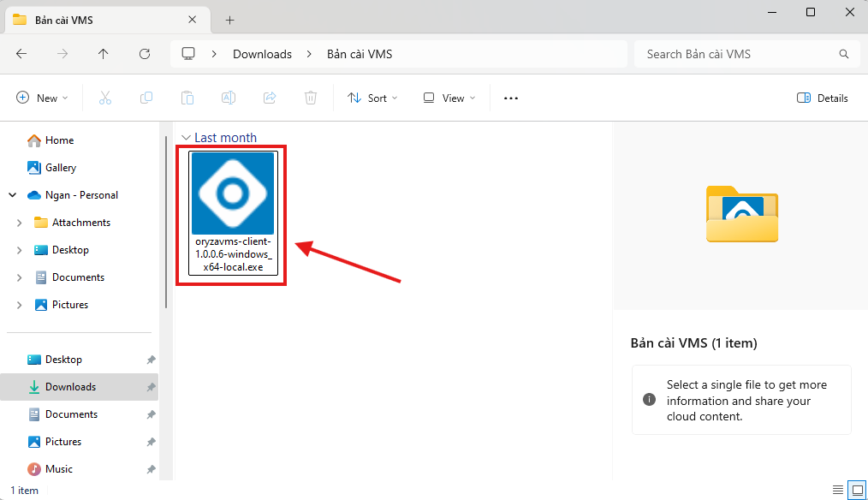
Task: Collapse the Ngan - Personal tree node
Action: pos(12,195)
